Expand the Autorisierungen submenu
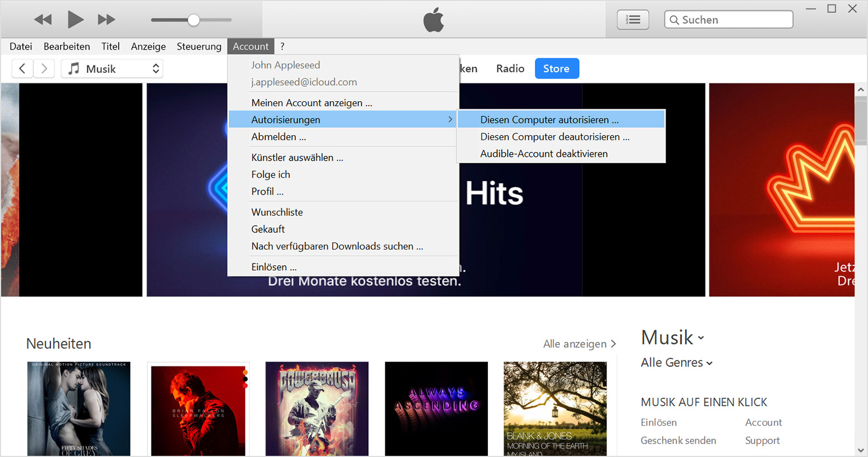 click(343, 120)
